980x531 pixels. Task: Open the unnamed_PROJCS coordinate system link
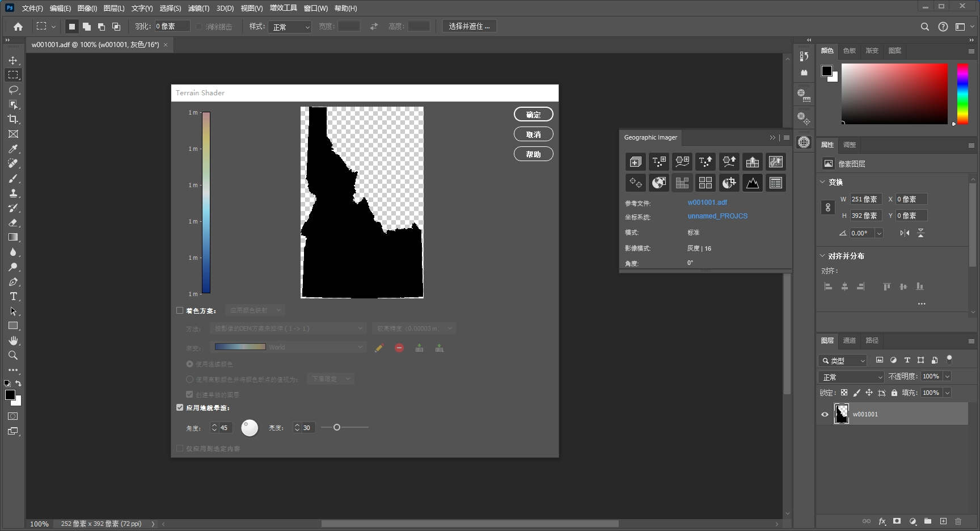pyautogui.click(x=717, y=216)
